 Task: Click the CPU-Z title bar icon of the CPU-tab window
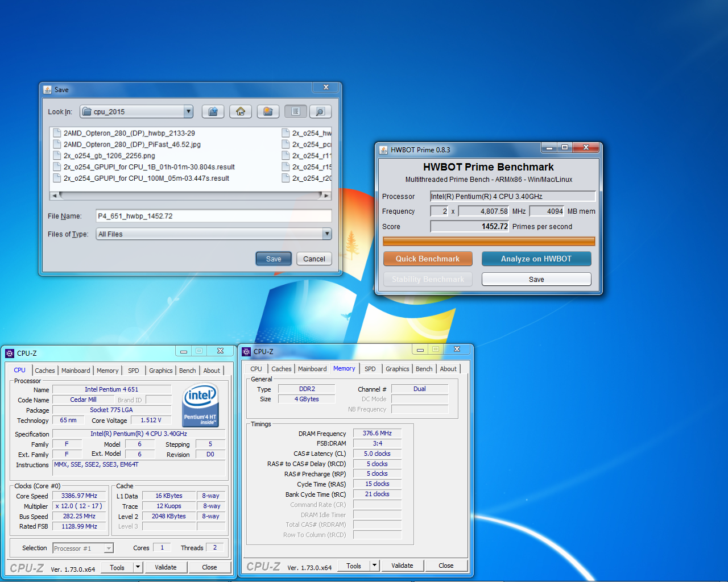click(x=10, y=353)
